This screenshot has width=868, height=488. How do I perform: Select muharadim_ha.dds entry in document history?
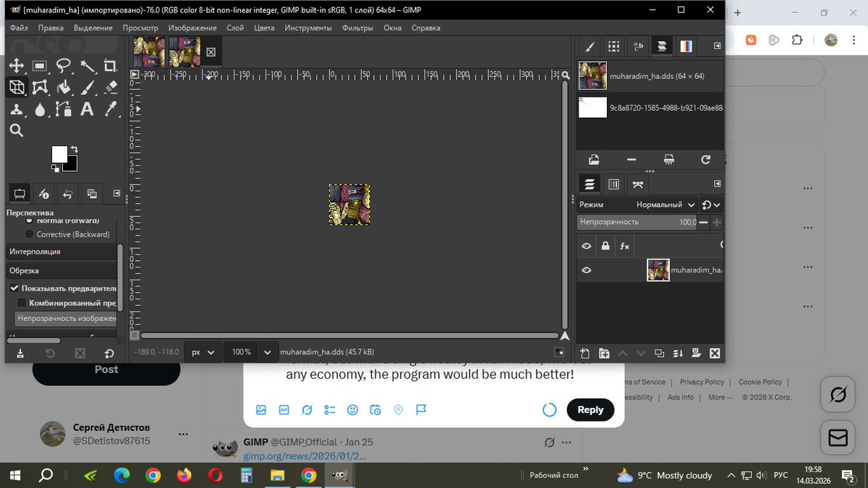click(650, 76)
